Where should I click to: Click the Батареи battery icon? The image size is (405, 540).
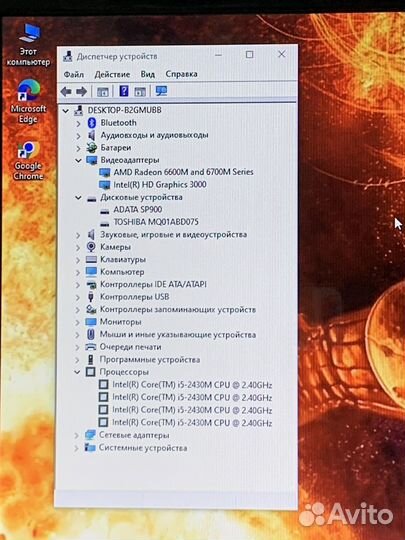[92, 147]
